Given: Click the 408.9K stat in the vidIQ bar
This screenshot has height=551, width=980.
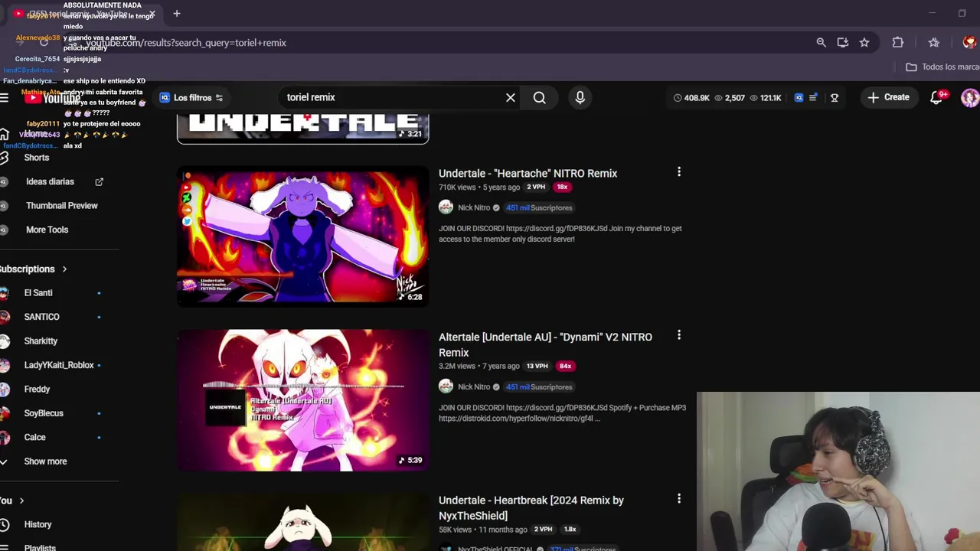Looking at the screenshot, I should [691, 98].
